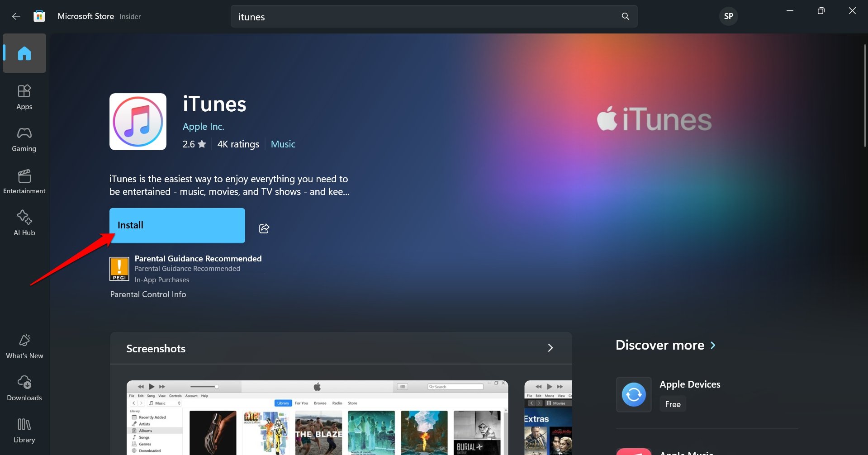Share the iTunes app listing
Image resolution: width=868 pixels, height=455 pixels.
(x=264, y=228)
